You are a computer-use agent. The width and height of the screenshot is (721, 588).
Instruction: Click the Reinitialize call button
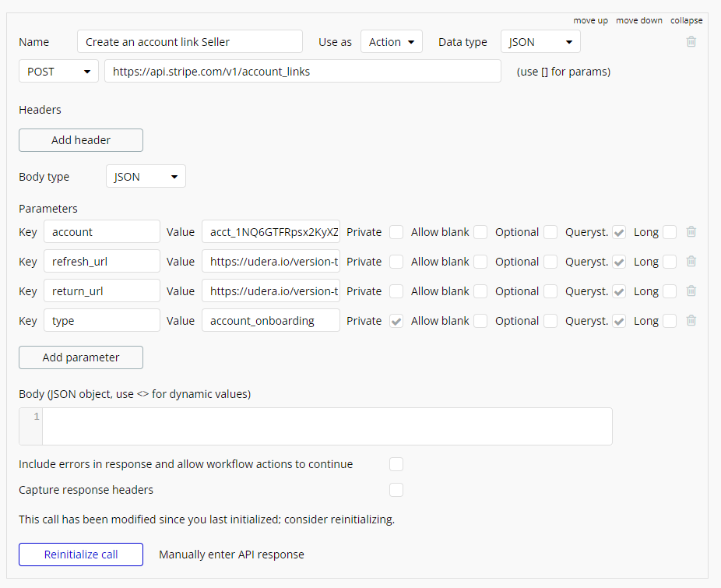point(81,555)
